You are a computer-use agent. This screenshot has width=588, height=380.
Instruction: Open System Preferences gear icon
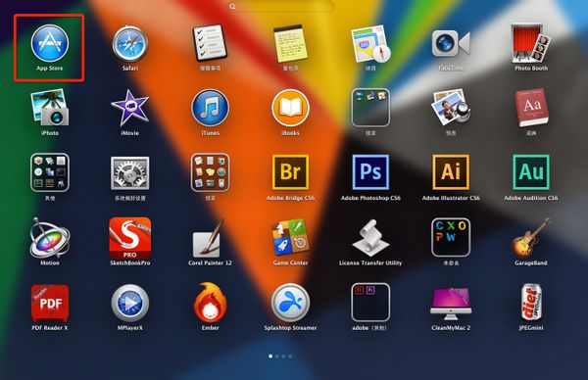(x=130, y=172)
